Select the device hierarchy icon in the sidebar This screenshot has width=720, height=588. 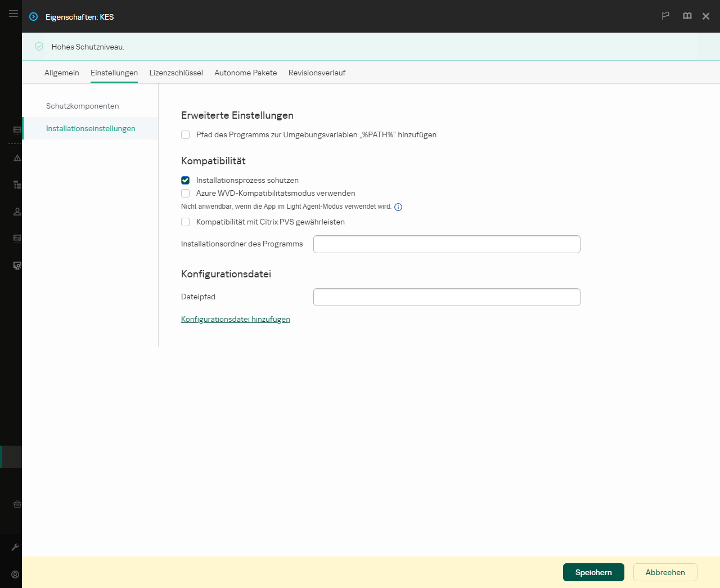(x=17, y=185)
